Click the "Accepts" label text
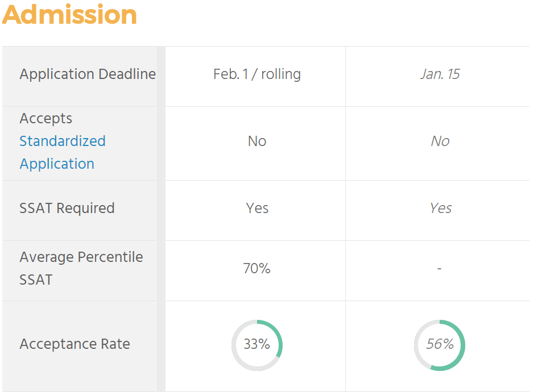The image size is (542, 392). coord(45,118)
